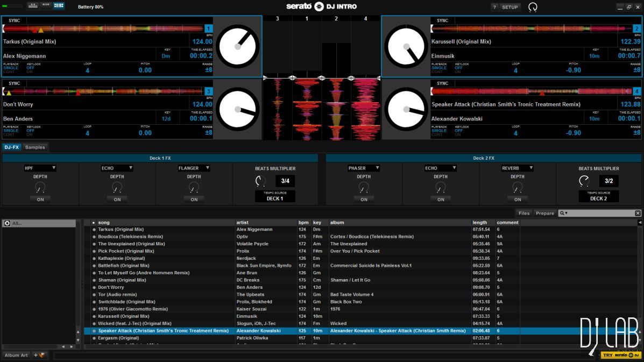
Task: Click the Serato logo icon in header
Action: [x=319, y=6]
